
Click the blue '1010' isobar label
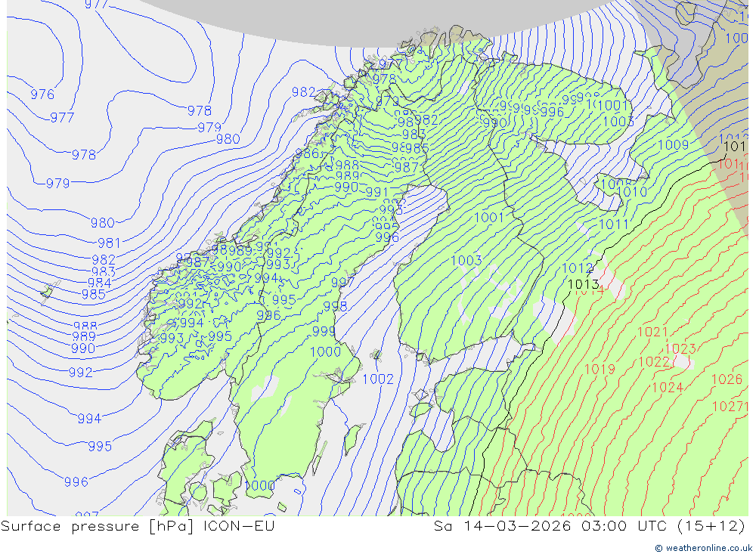(x=631, y=192)
